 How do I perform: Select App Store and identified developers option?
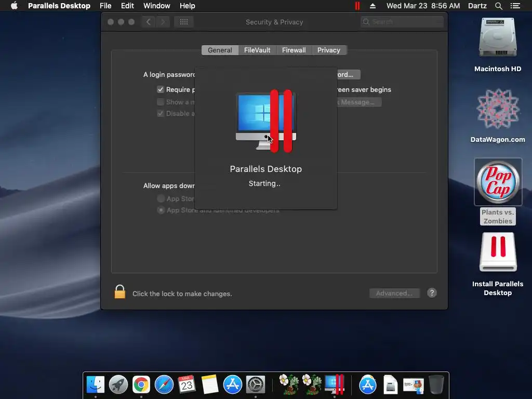click(x=161, y=210)
